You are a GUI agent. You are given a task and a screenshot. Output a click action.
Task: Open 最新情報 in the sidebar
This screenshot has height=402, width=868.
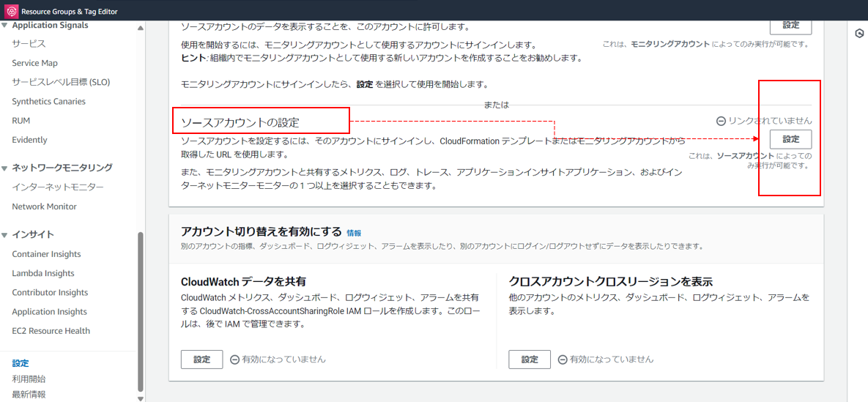coord(29,394)
